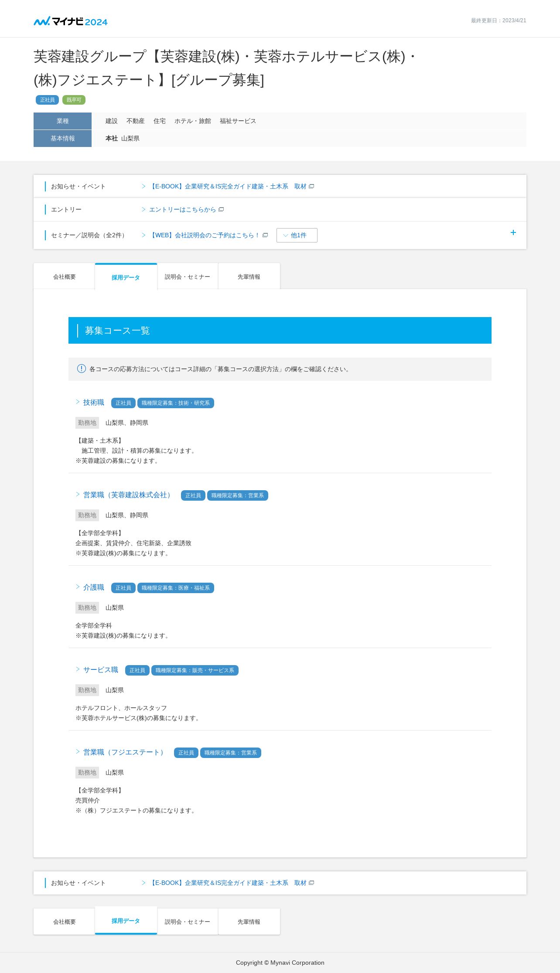Open bottom E-BOOK 企業研究＆IS完全ガイド link
560x973 pixels.
point(227,883)
